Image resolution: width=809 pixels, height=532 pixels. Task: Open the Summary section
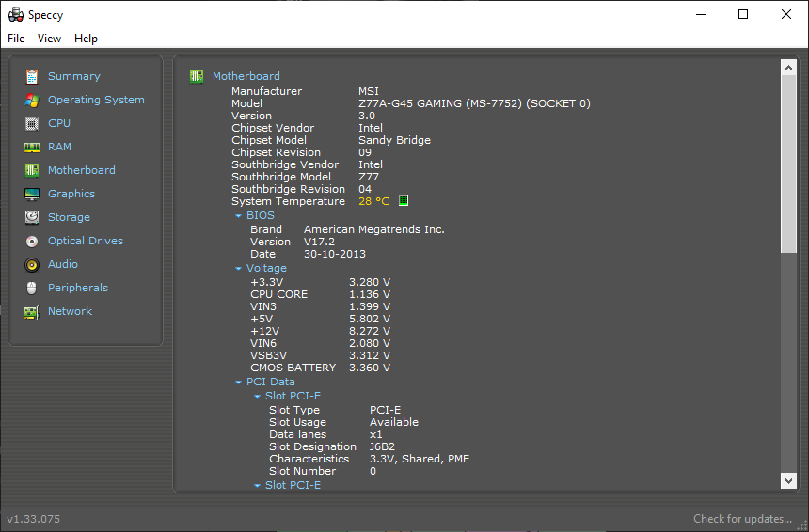pyautogui.click(x=74, y=76)
